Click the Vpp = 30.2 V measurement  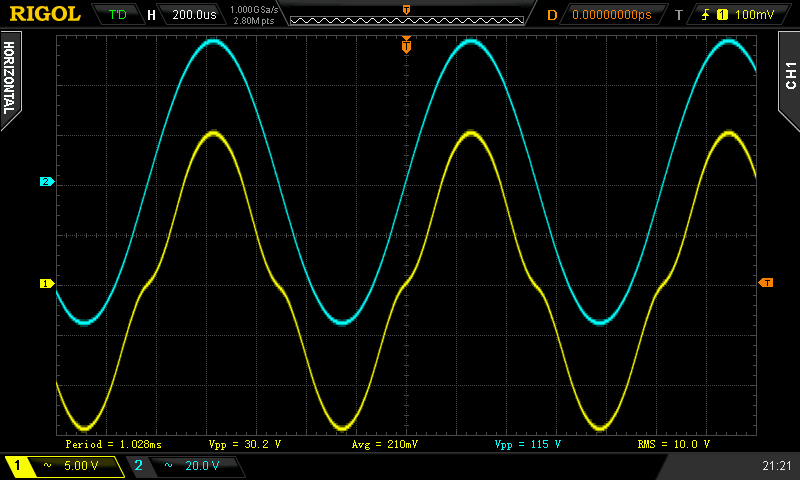(244, 444)
